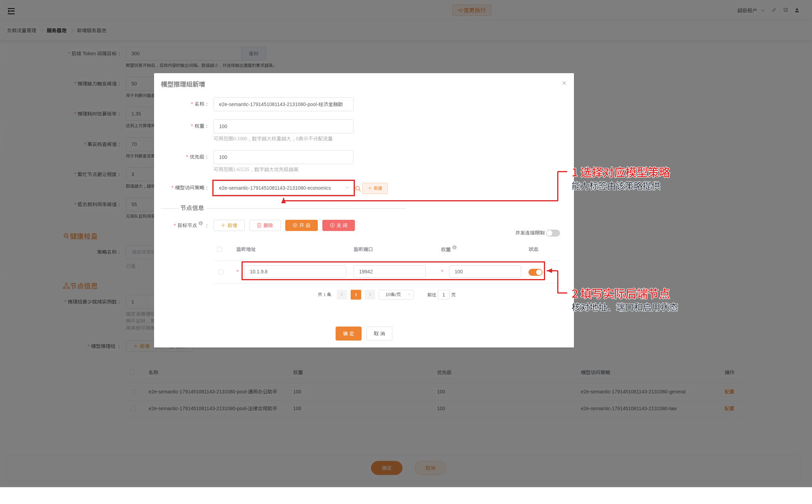Open the 10条/页 page size dropdown
The image size is (812, 504).
coord(396,295)
